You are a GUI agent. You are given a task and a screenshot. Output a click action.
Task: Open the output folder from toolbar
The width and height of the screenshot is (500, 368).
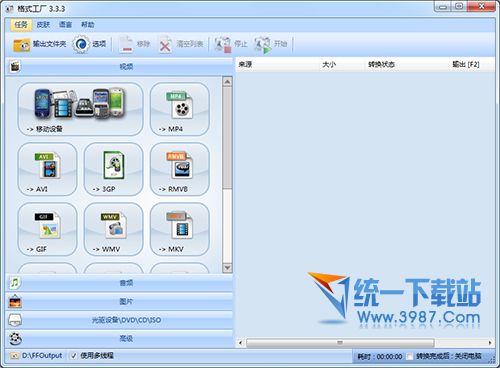pos(39,44)
